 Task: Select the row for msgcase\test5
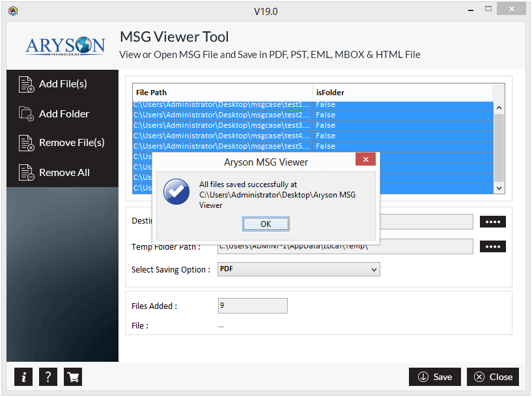(313, 147)
